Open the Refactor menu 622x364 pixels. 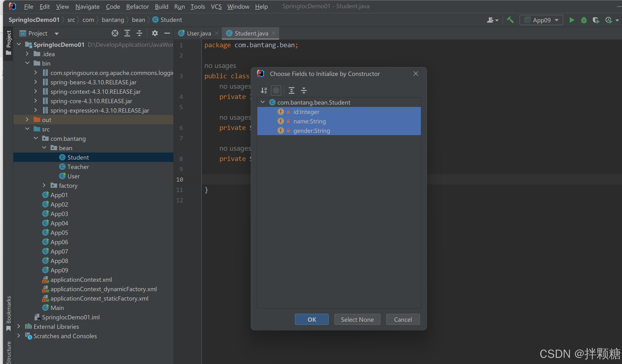pos(138,6)
